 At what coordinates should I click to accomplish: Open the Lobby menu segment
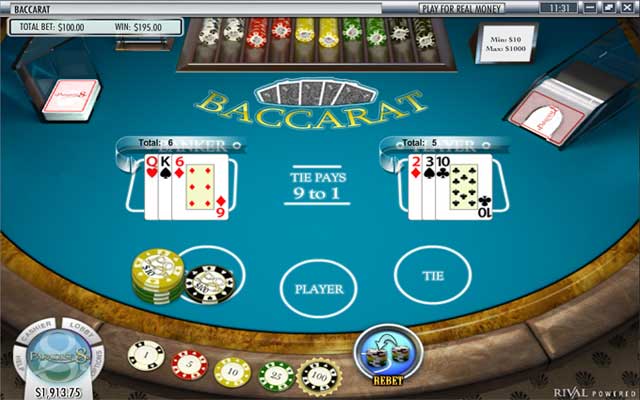[82, 329]
